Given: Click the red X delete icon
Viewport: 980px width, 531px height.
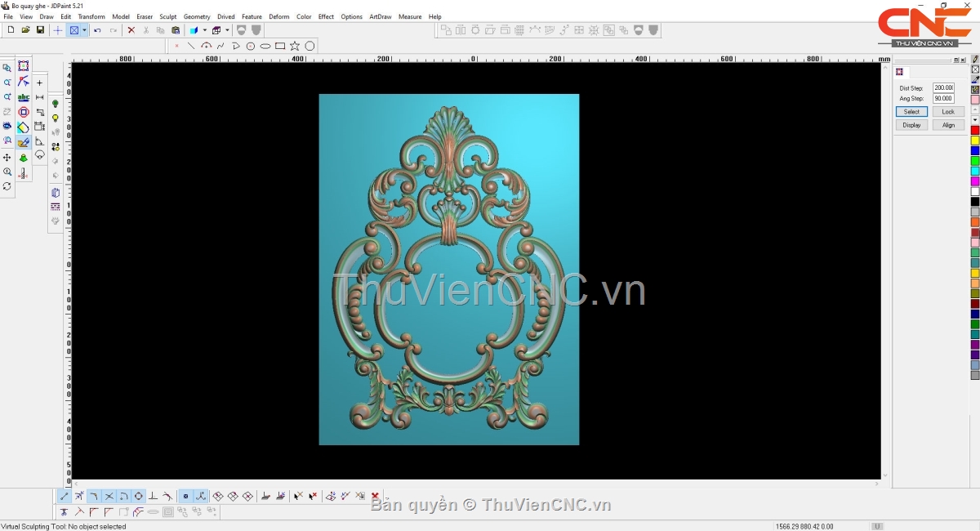Looking at the screenshot, I should (131, 30).
